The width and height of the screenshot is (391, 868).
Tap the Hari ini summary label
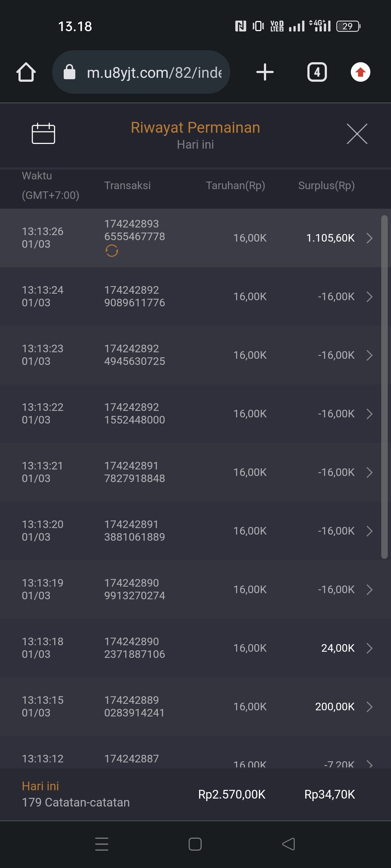41,786
